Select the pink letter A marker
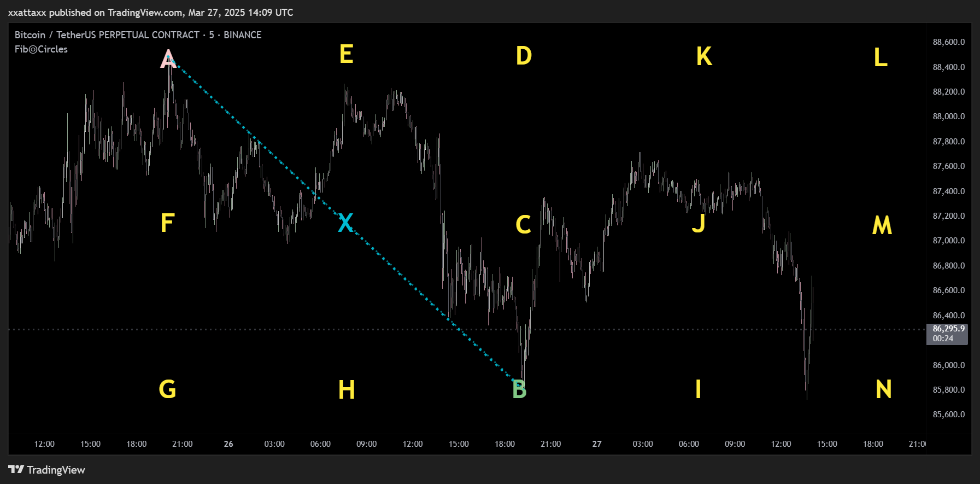This screenshot has width=980, height=484. [168, 59]
